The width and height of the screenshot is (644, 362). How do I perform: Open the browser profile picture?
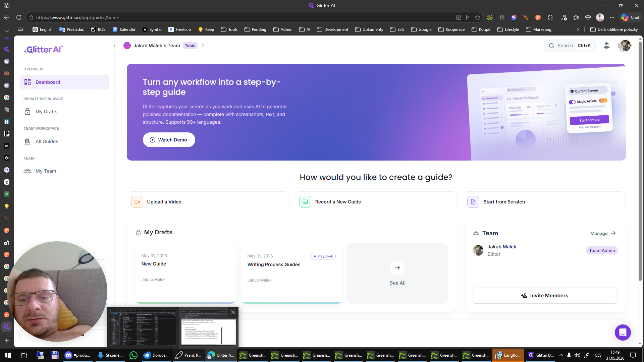tap(600, 17)
